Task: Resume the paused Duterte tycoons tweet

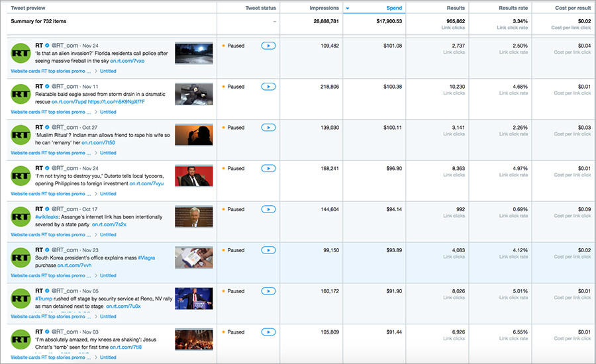Action: (268, 168)
